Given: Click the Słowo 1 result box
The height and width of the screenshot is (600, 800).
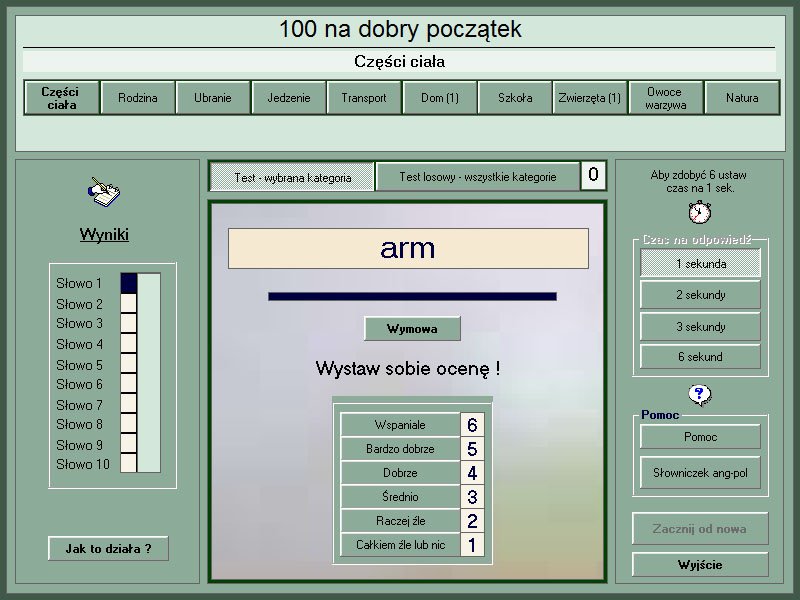Looking at the screenshot, I should coord(129,283).
